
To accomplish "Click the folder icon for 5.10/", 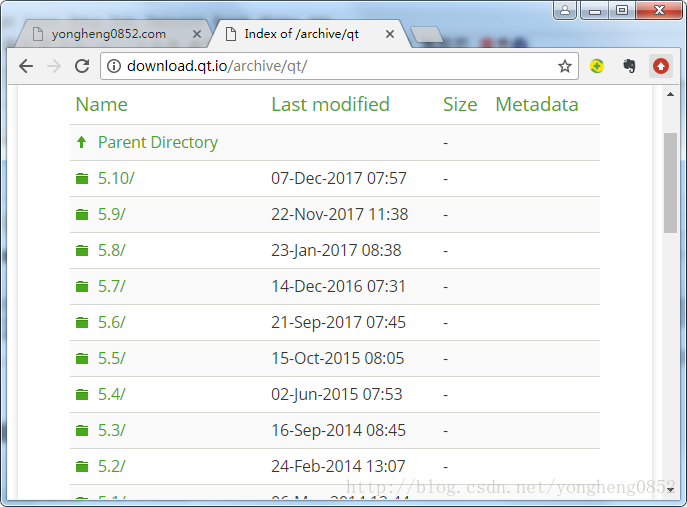I will point(82,178).
